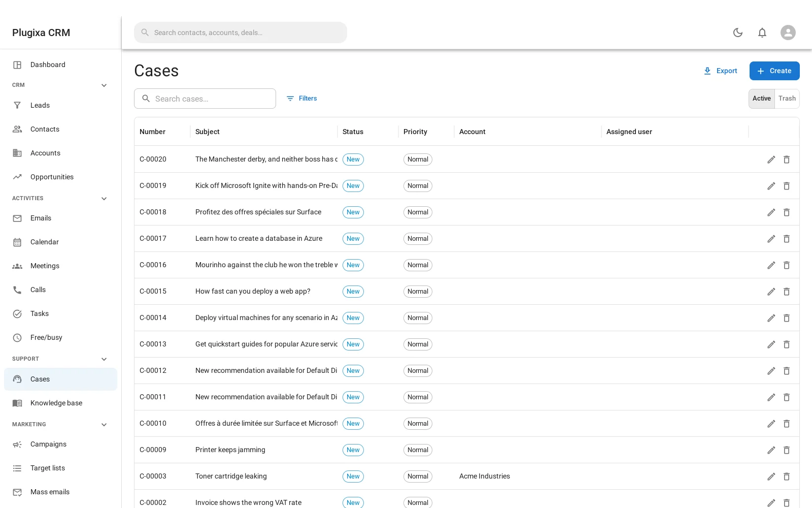The height and width of the screenshot is (508, 812).
Task: Open the Filters panel
Action: point(301,99)
